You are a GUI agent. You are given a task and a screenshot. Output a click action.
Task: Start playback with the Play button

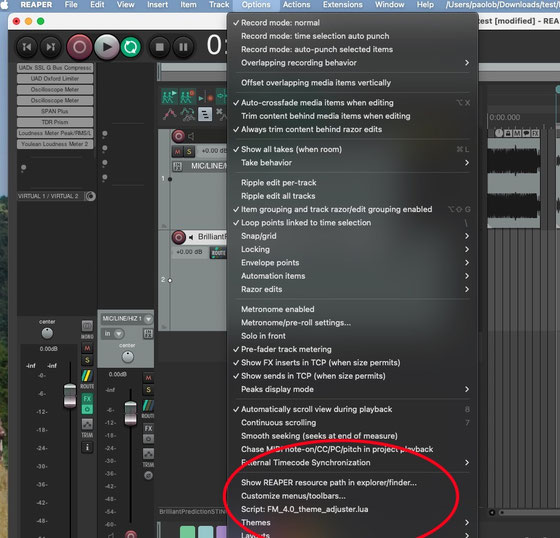pos(106,47)
